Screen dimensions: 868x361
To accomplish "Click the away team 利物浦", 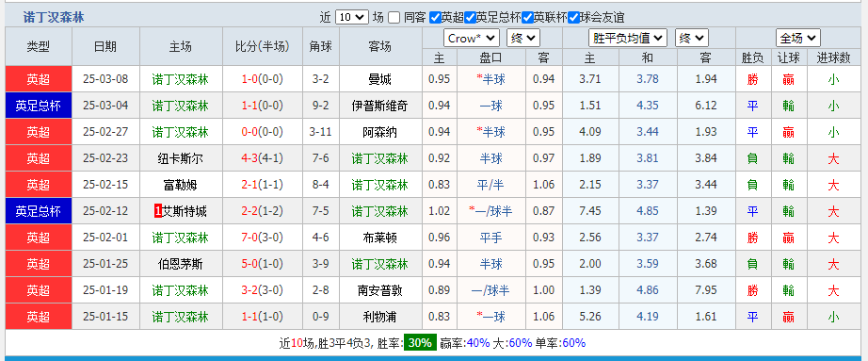I will point(379,318).
